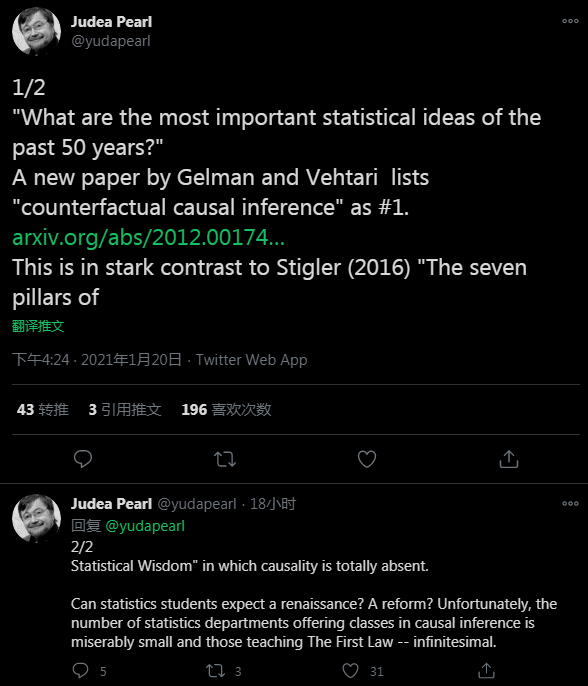Open reply icon with 5 replies

[x=80, y=671]
